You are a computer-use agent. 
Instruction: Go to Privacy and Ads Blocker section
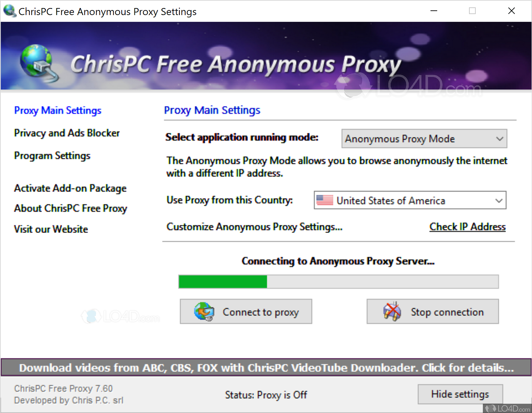67,133
